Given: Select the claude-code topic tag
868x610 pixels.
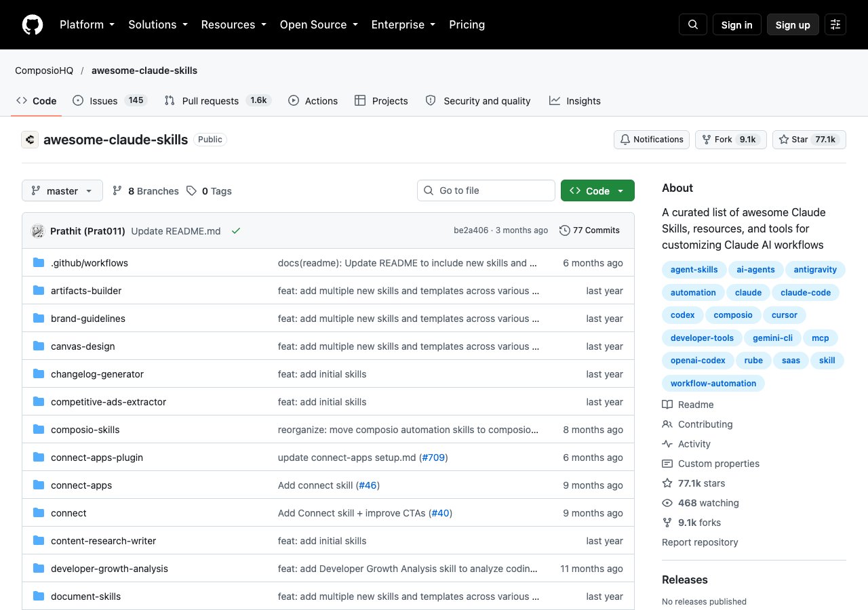Looking at the screenshot, I should click(806, 292).
